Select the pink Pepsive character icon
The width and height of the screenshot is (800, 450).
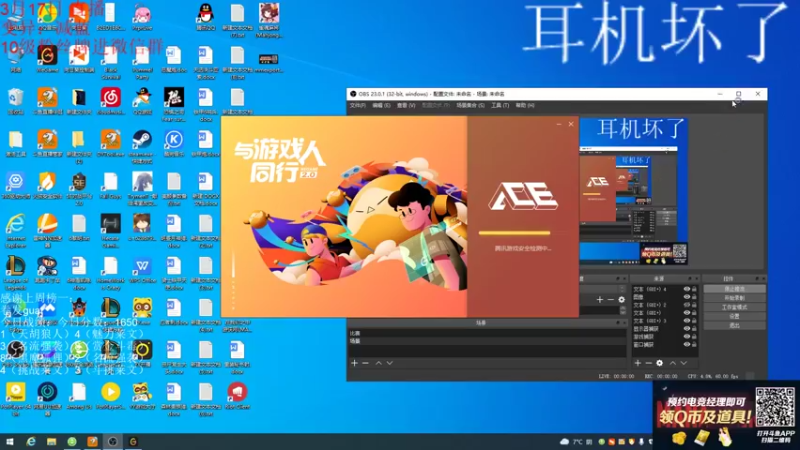point(142,16)
